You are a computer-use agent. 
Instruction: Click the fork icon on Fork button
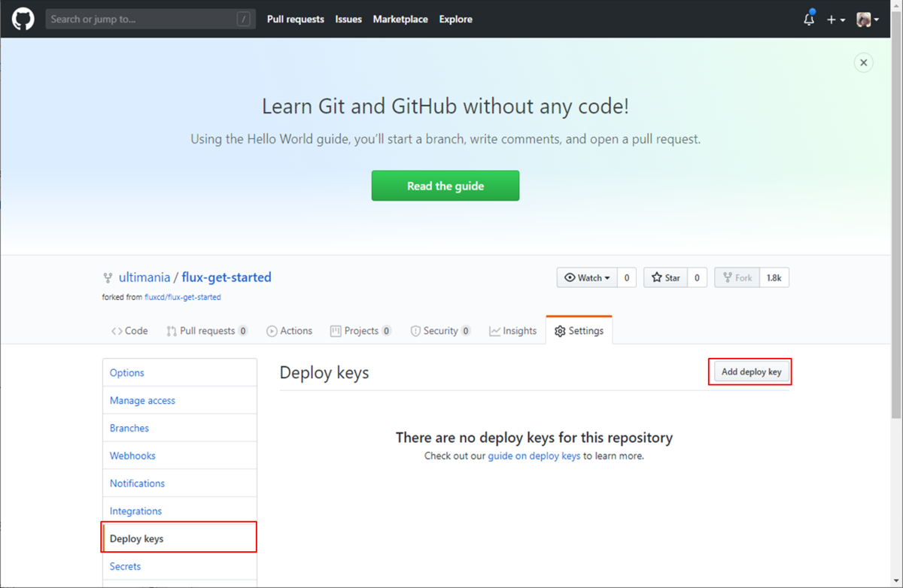tap(727, 277)
